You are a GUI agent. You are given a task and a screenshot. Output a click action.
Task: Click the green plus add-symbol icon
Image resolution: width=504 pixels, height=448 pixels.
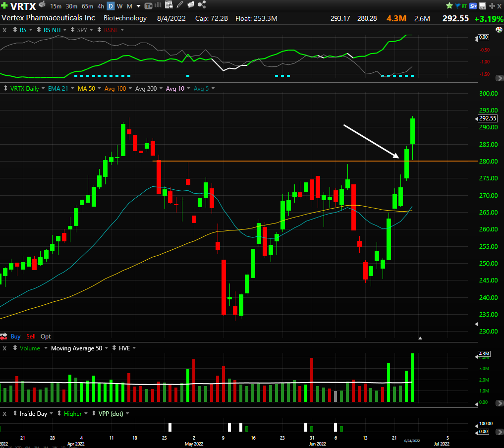(x=4, y=6)
